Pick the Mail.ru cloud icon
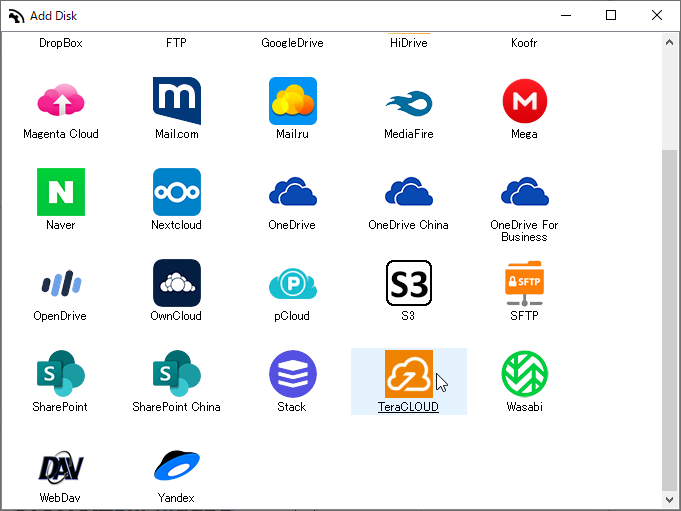Image resolution: width=681 pixels, height=511 pixels. tap(292, 101)
